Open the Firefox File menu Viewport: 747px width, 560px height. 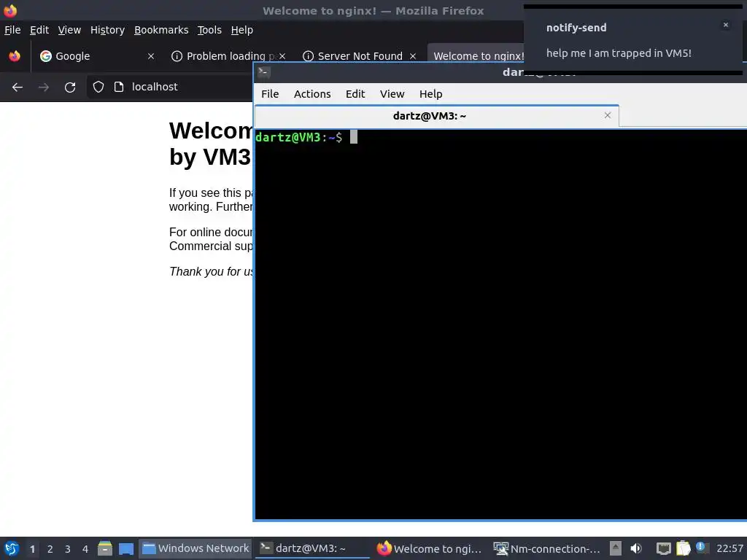pos(12,30)
